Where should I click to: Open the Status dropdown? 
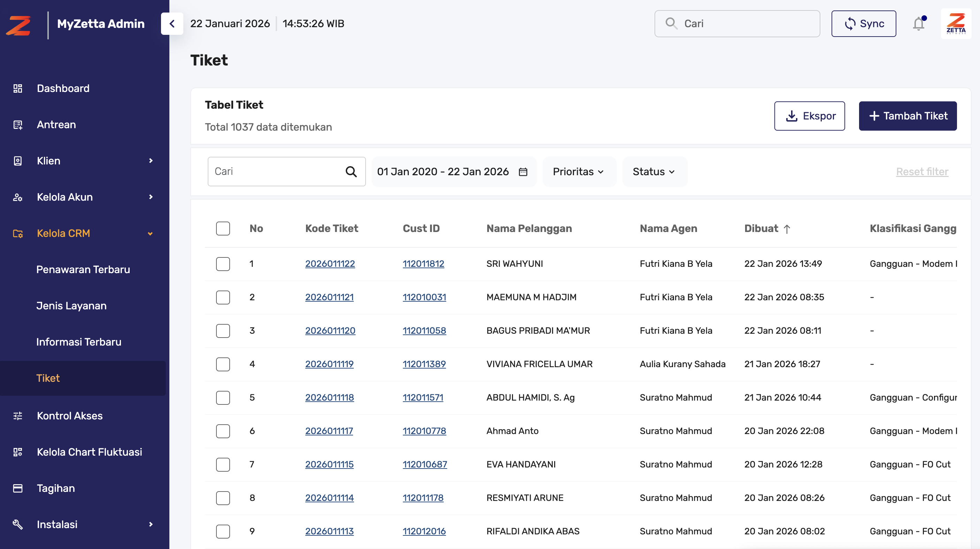(x=654, y=171)
